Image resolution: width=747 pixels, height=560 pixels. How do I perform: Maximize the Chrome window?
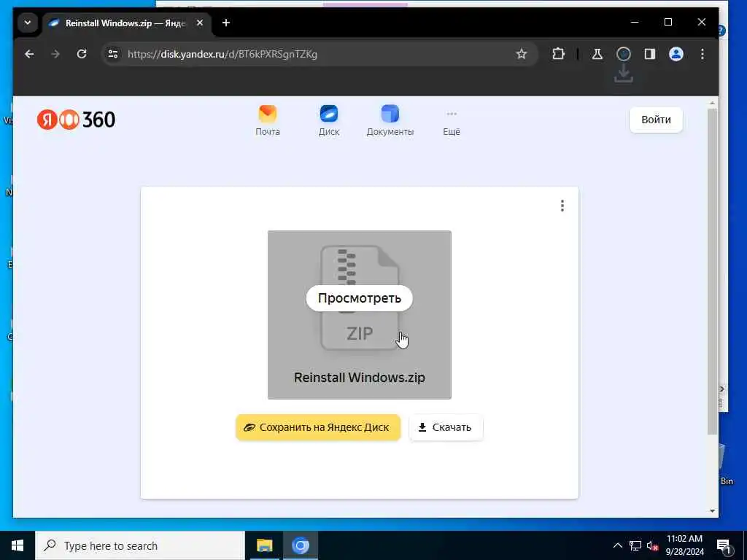click(668, 23)
